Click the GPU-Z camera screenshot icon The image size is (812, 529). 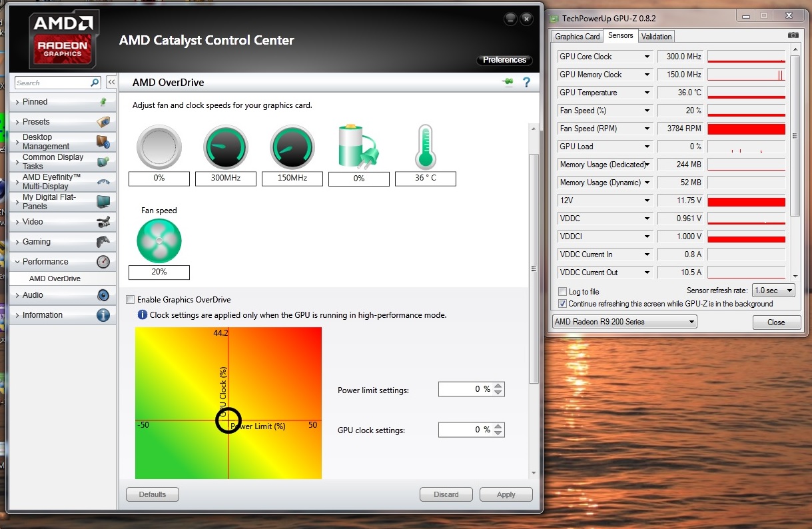click(793, 35)
